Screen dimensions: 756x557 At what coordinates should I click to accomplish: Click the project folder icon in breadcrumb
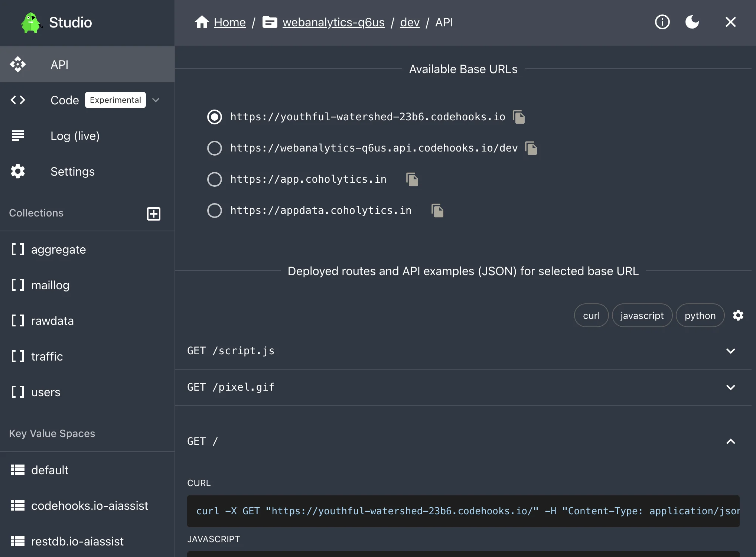(x=270, y=22)
